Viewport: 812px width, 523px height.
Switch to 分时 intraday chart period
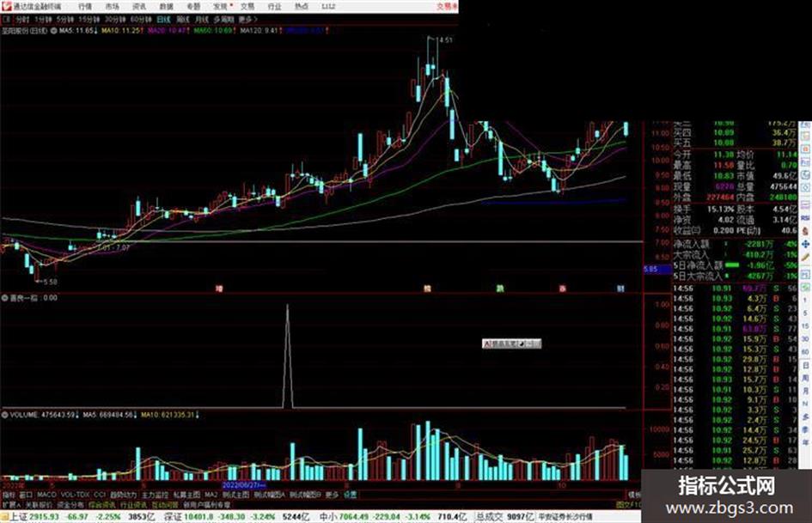coord(21,19)
